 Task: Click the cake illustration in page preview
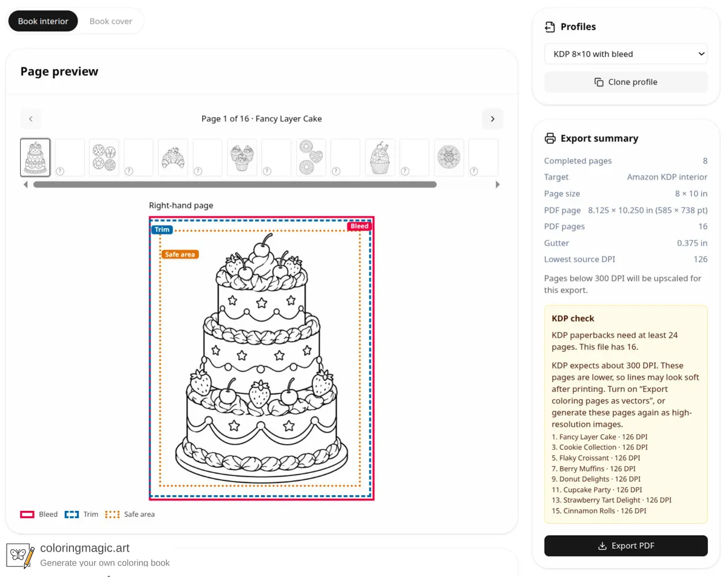(x=261, y=358)
